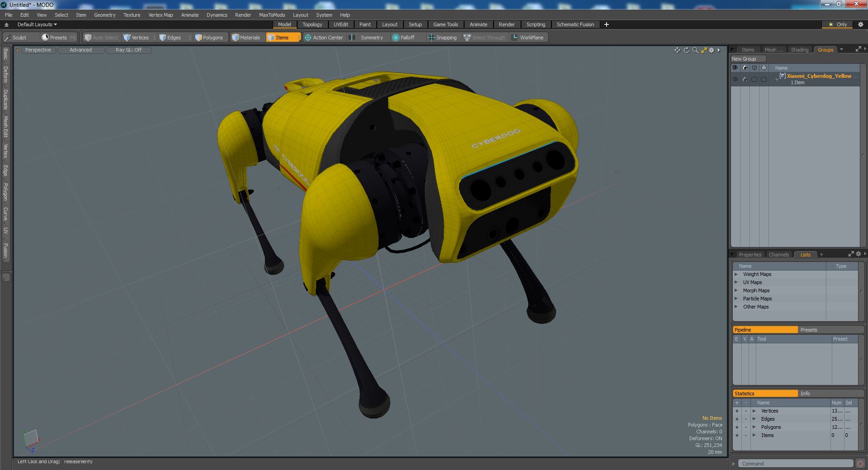The height and width of the screenshot is (470, 868).
Task: Switch to Materials selection mode
Action: (x=246, y=38)
